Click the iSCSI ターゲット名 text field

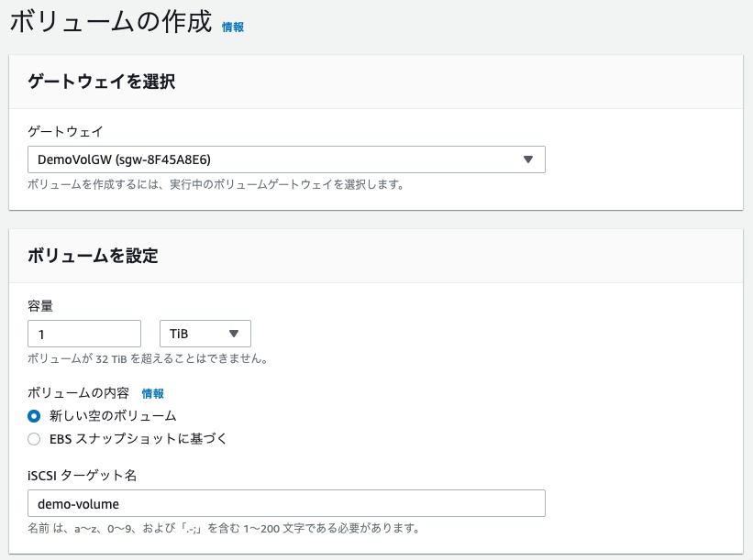pos(286,503)
